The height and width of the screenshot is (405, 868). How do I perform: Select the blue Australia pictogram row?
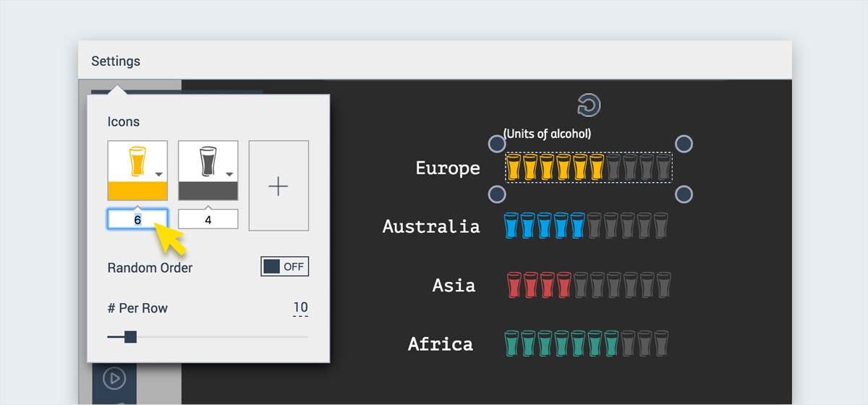coord(585,226)
